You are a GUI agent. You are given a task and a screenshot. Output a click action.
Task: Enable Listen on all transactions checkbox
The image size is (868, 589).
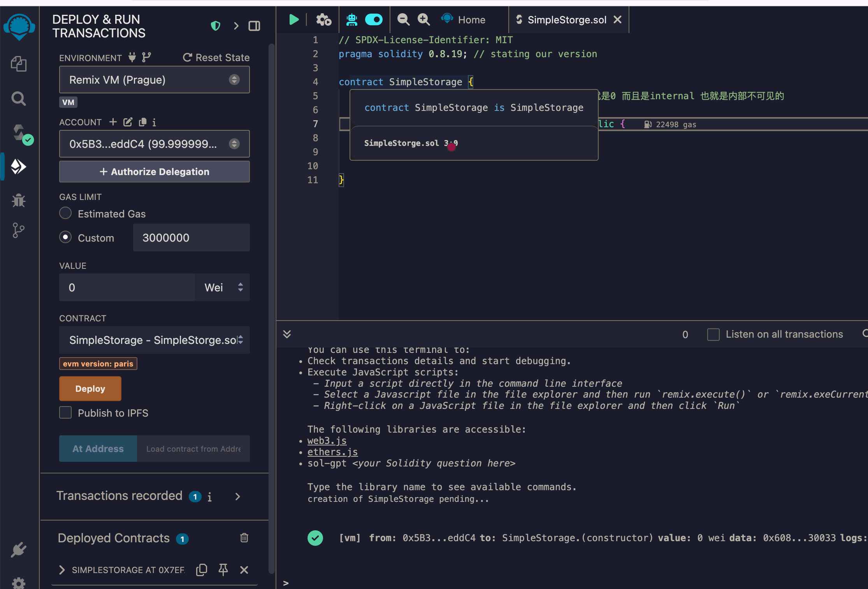pos(713,335)
